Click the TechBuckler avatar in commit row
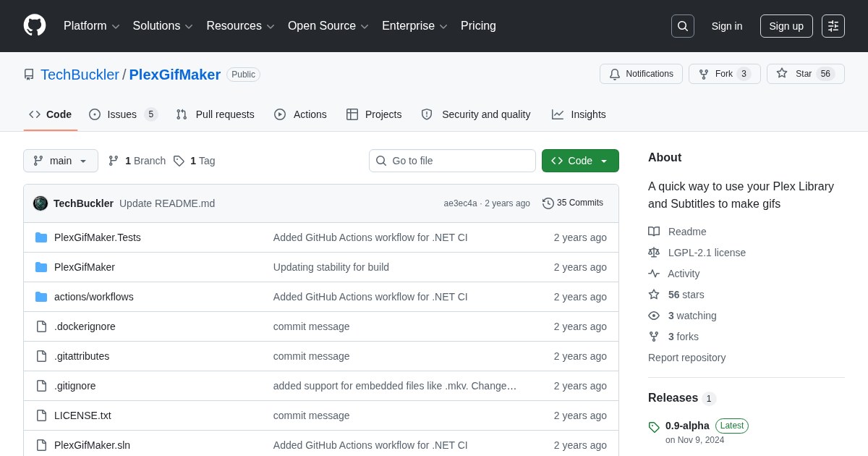Viewport: 868px width, 456px height. point(41,203)
